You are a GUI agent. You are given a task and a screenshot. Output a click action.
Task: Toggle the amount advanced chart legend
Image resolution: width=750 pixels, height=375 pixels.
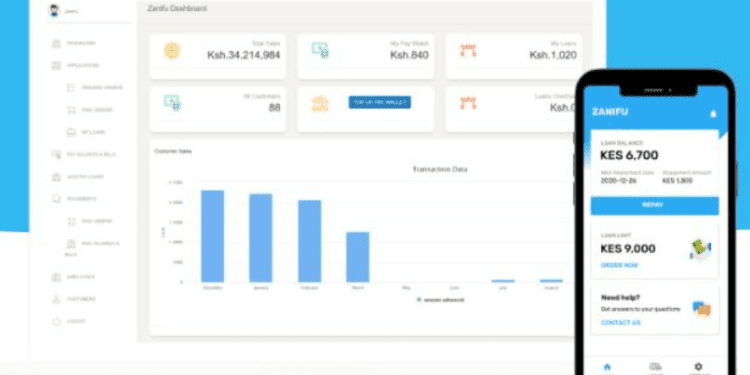coord(441,300)
